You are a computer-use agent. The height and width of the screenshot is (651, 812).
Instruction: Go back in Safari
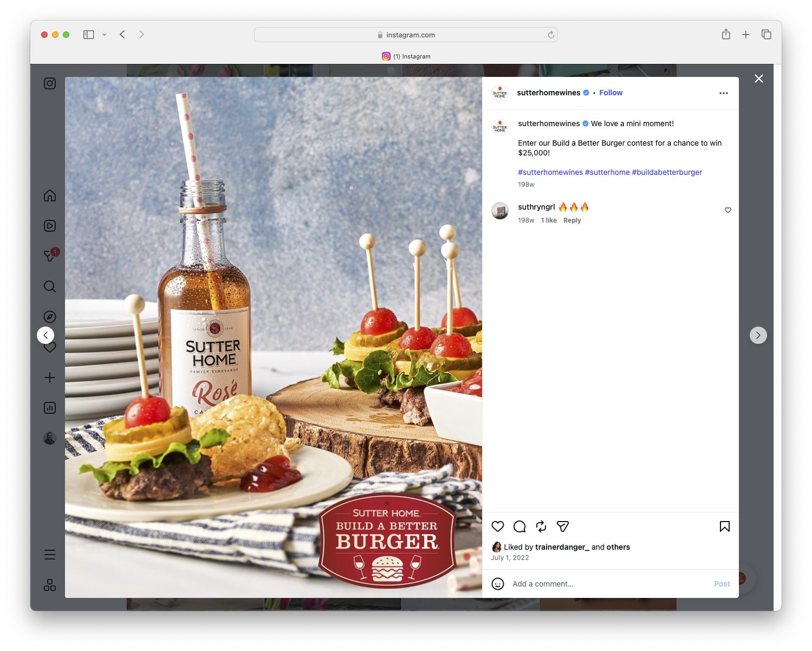tap(122, 35)
